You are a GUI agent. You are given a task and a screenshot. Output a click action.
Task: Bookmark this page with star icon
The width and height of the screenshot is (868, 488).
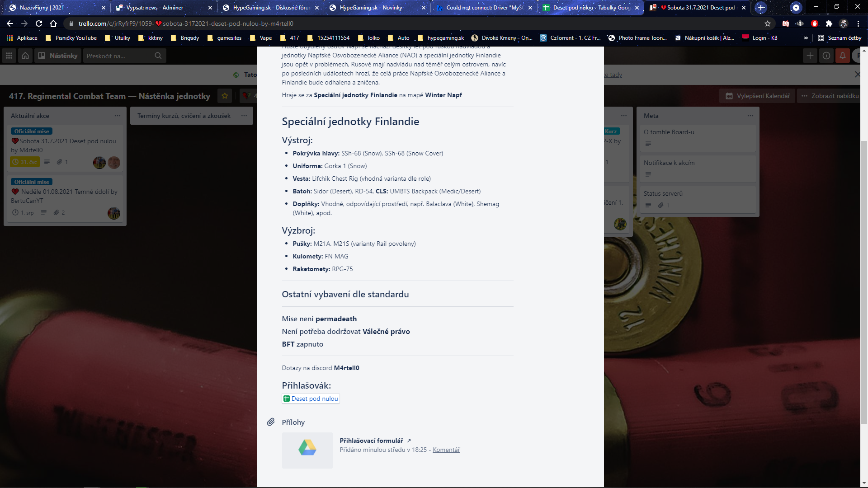click(x=768, y=23)
